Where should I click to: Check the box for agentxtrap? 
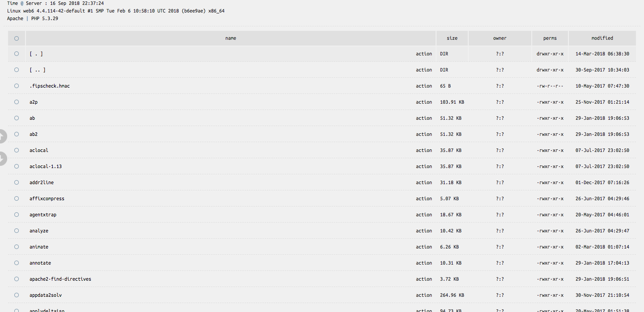(17, 215)
